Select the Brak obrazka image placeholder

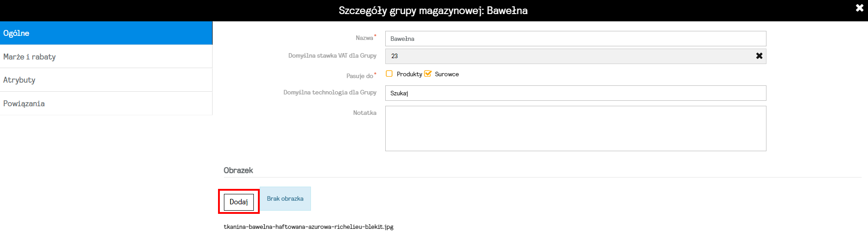point(285,198)
